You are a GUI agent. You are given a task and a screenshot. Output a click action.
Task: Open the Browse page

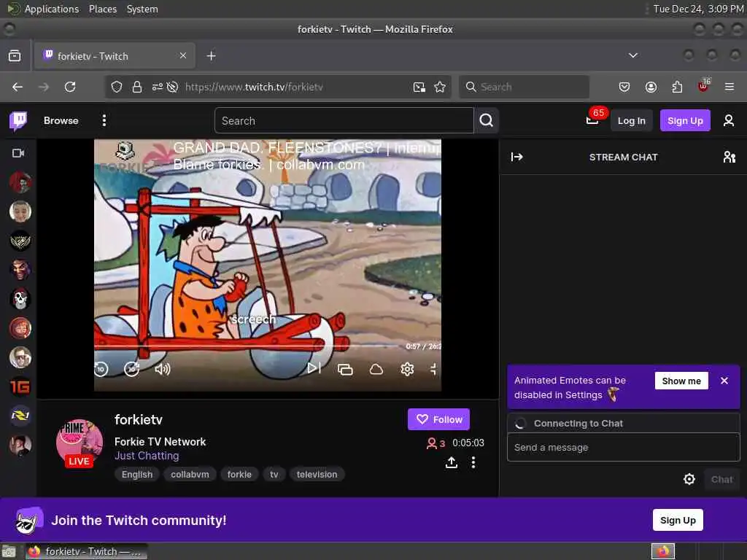(x=61, y=120)
